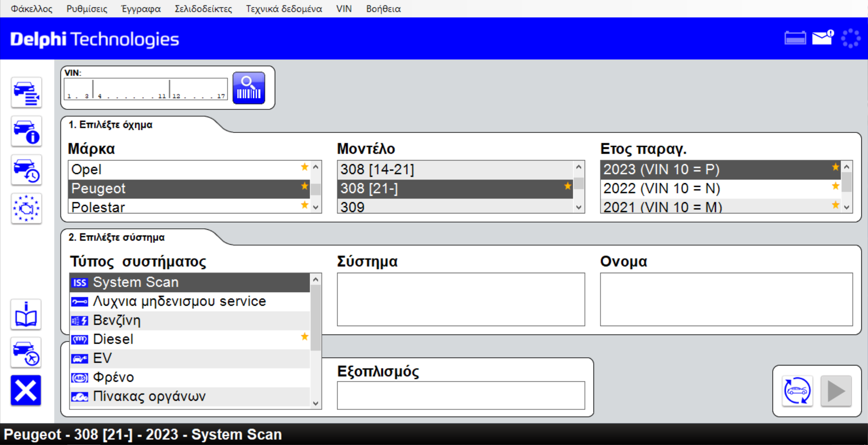
Task: Click the play arrow start button
Action: coord(836,391)
